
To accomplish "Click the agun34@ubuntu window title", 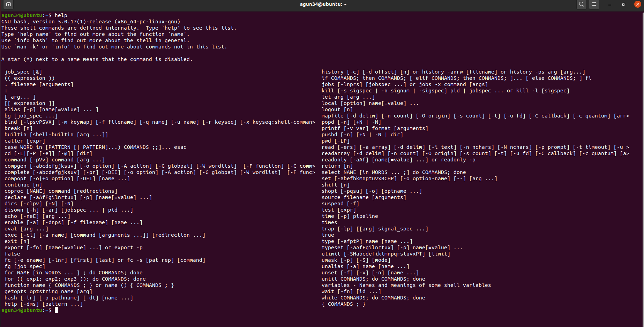I will pyautogui.click(x=323, y=4).
